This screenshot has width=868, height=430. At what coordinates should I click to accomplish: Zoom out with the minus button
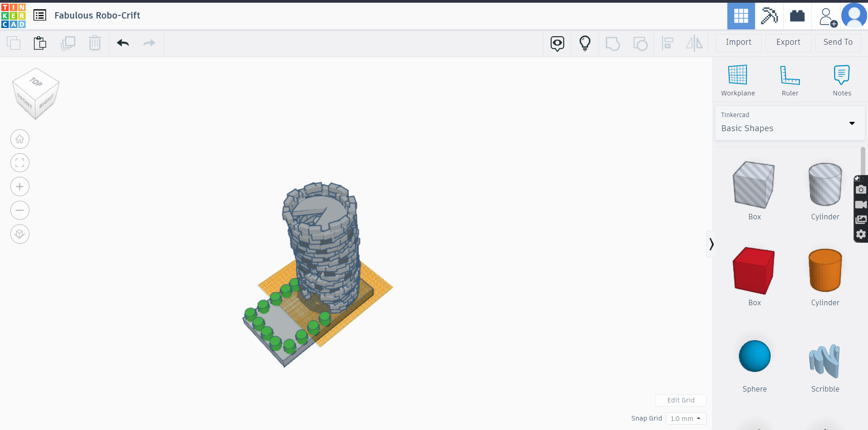click(20, 210)
